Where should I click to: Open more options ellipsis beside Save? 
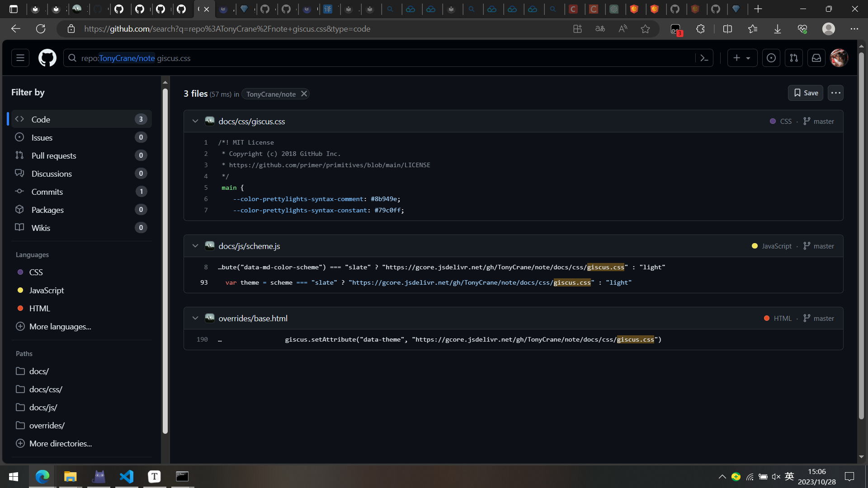coord(835,93)
